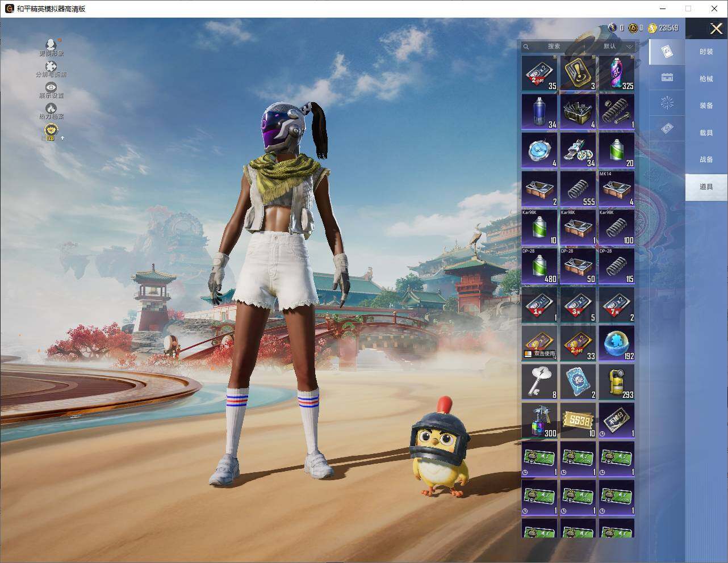Select the weapon parts crate with count 4
This screenshot has height=563, width=728.
(x=578, y=112)
